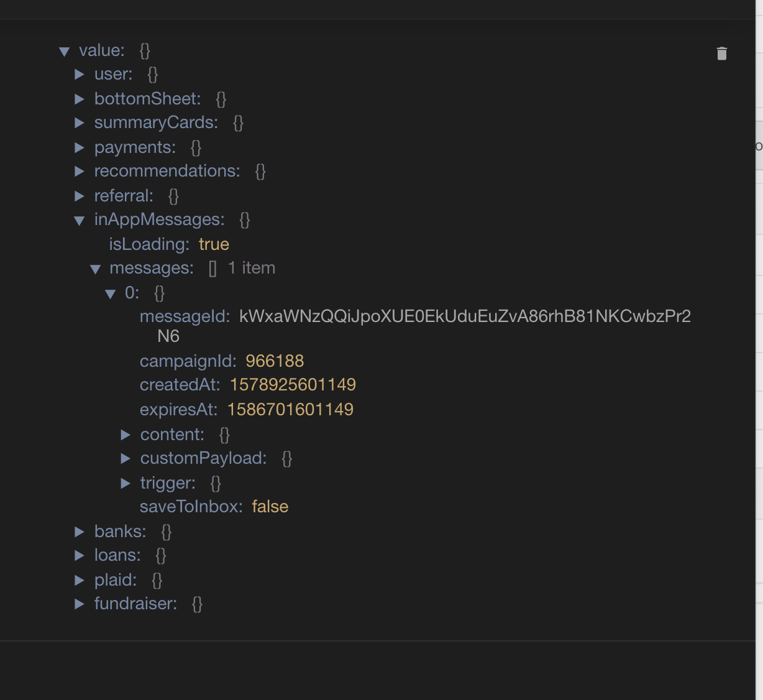Expand the recommendations node arrow
Screen dimensions: 763x700
[x=80, y=171]
